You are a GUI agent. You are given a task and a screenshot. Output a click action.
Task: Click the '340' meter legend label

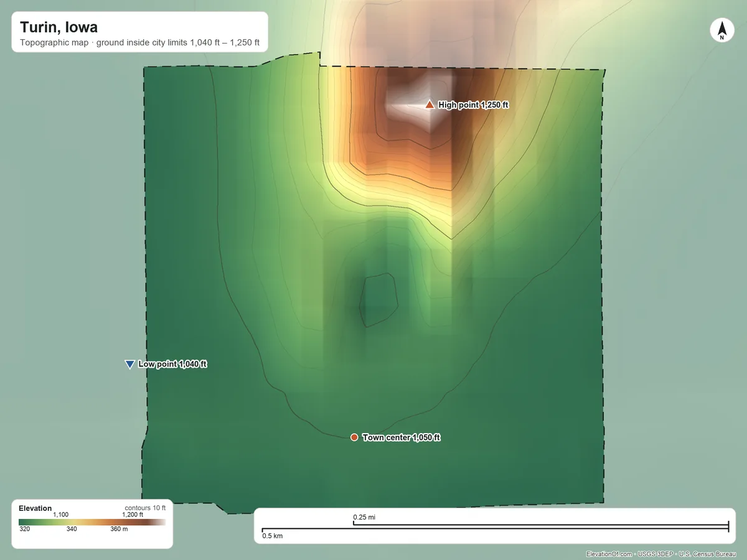pyautogui.click(x=72, y=530)
